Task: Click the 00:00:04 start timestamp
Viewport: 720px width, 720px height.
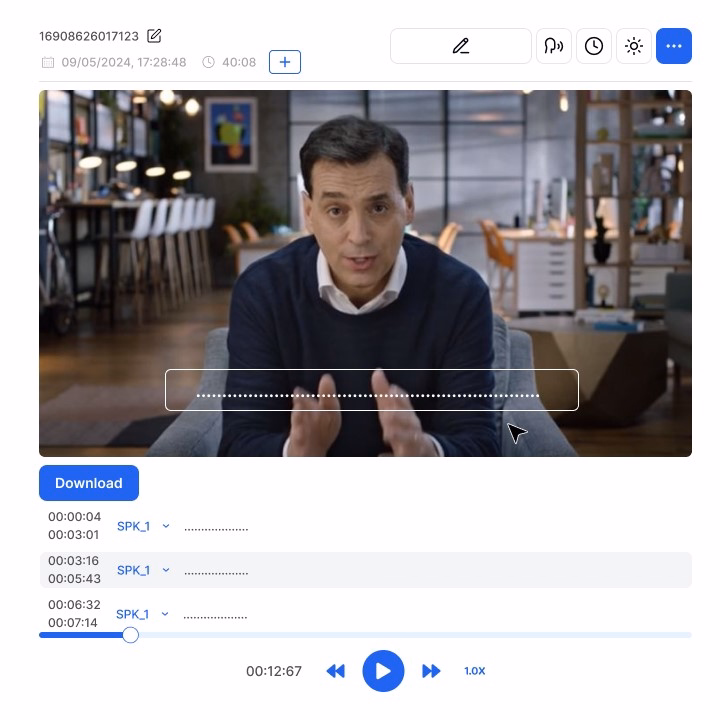Action: click(x=74, y=517)
